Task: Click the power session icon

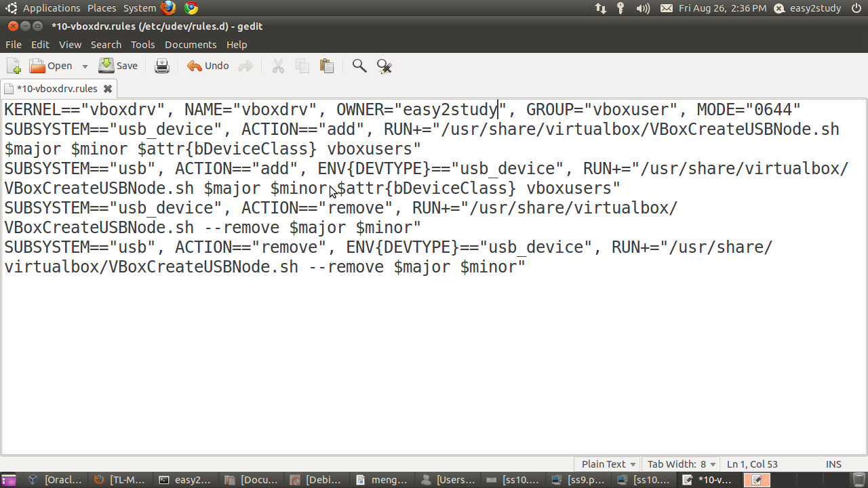Action: point(856,8)
